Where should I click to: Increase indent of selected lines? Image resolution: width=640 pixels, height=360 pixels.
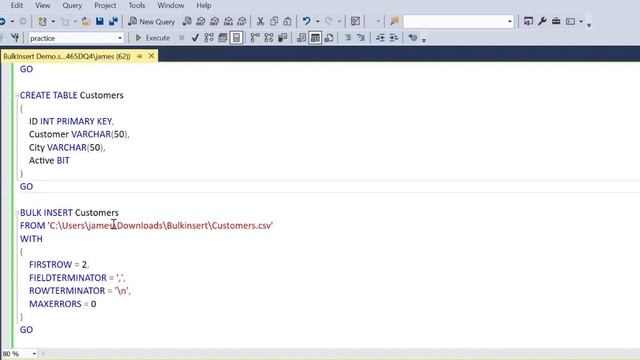coord(393,38)
